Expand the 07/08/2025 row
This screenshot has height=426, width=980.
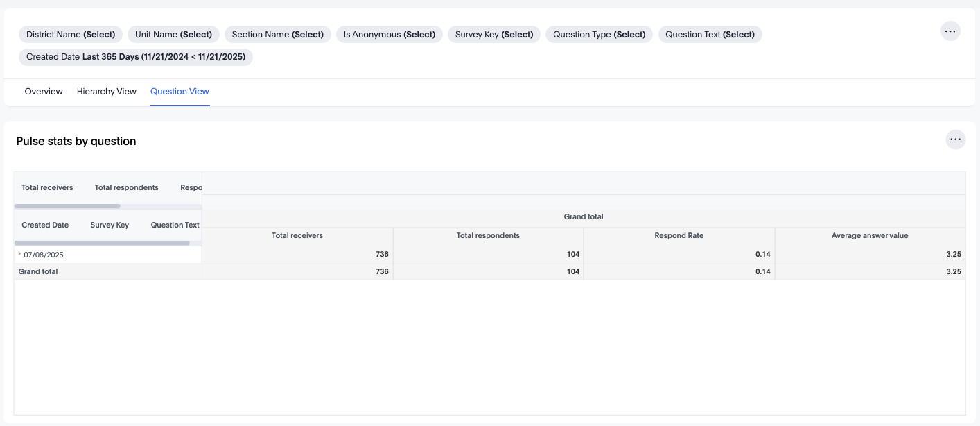pos(19,254)
